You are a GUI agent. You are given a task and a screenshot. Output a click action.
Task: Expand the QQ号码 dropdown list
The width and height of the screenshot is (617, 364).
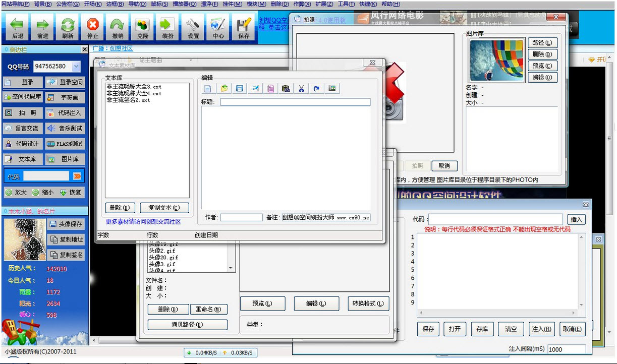click(76, 67)
